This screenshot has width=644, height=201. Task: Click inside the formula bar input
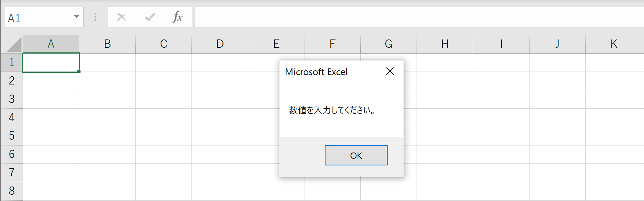[x=419, y=17]
